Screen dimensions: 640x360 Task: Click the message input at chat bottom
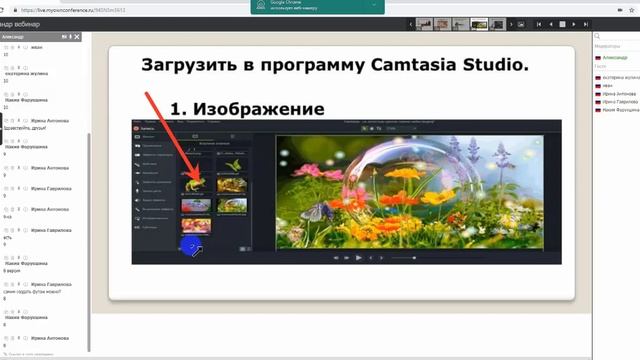point(29,354)
